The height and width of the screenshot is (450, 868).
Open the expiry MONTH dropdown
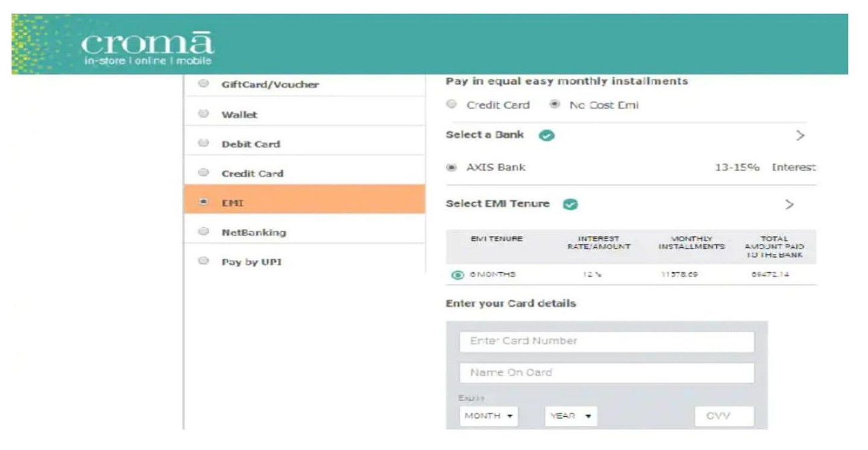(488, 416)
